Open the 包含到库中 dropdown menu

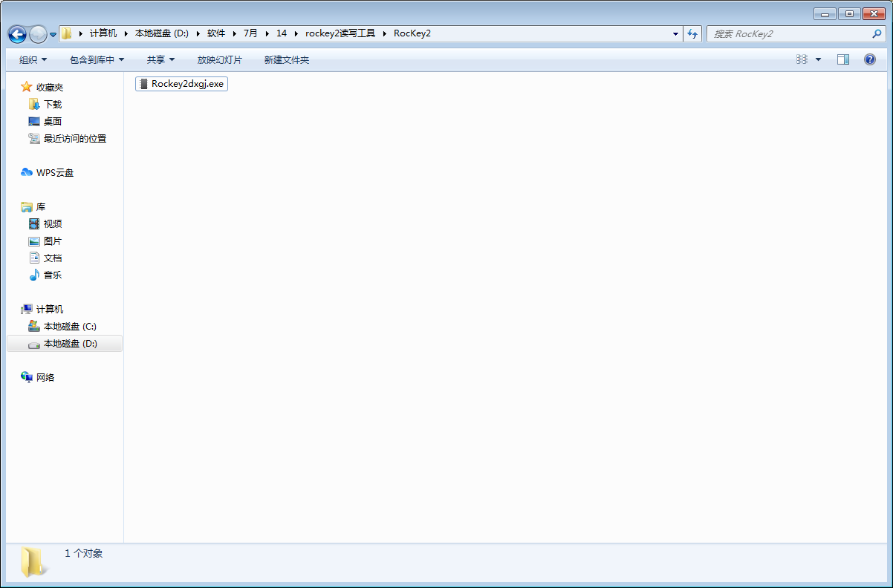(x=97, y=59)
